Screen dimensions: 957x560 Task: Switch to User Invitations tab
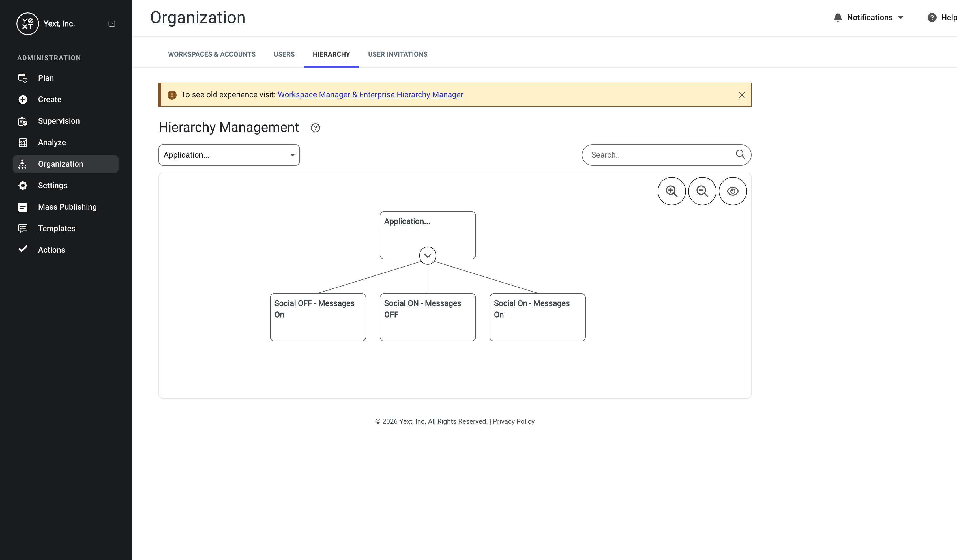click(398, 54)
